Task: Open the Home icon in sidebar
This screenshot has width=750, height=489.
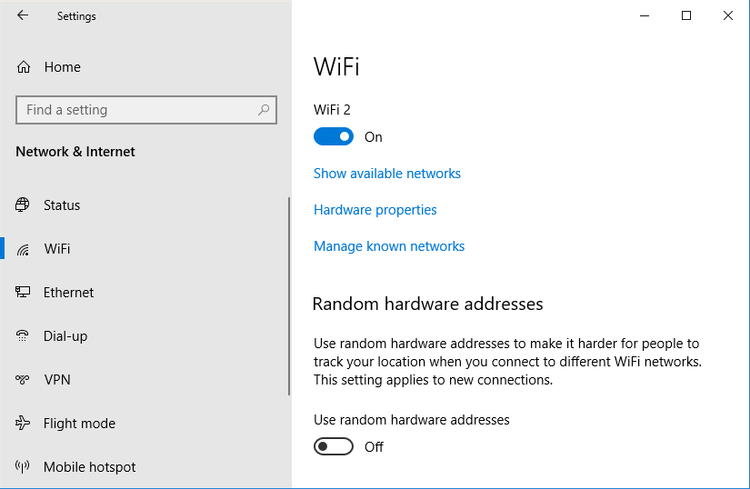Action: [x=23, y=67]
